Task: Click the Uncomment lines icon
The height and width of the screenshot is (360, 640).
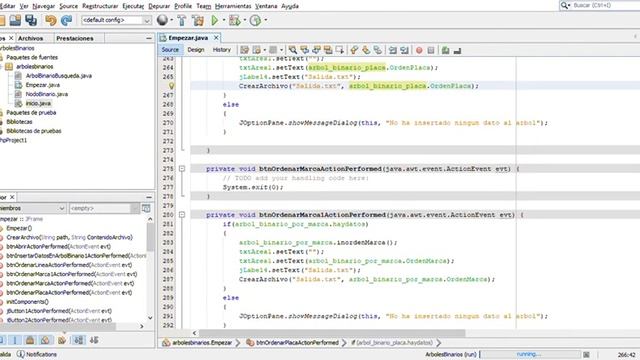Action: tap(458, 50)
